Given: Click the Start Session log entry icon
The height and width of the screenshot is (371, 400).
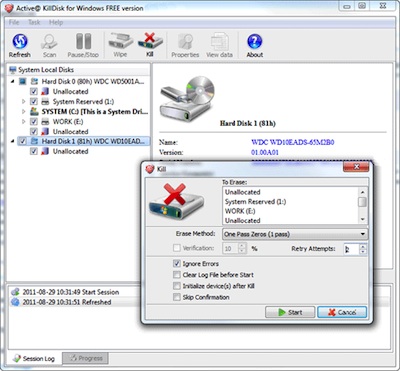Looking at the screenshot, I should 15,292.
